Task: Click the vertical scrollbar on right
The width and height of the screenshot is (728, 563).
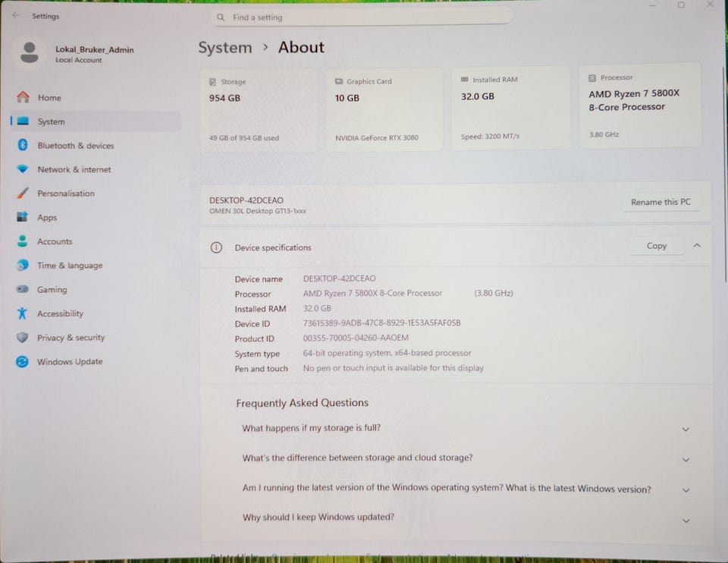Action: click(725, 175)
